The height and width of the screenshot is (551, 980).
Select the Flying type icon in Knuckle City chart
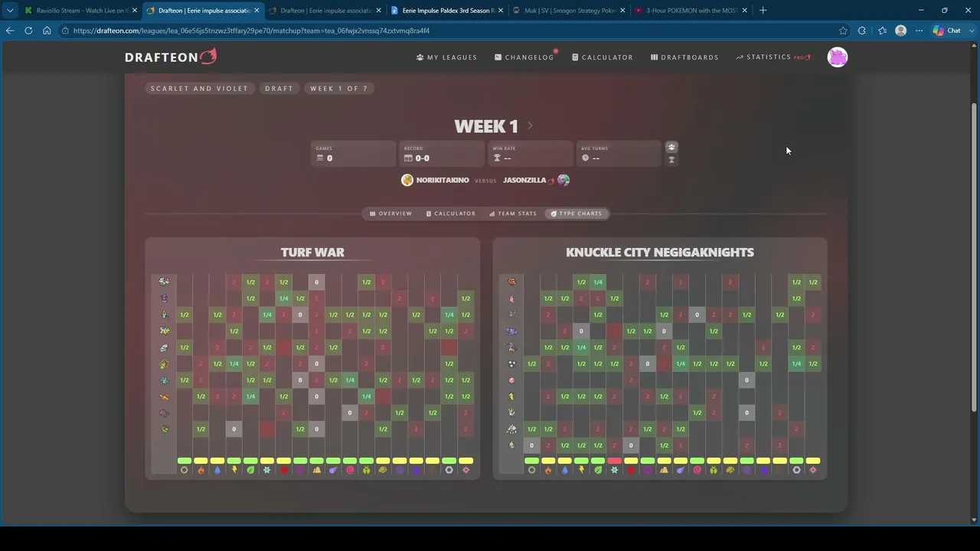click(x=681, y=470)
